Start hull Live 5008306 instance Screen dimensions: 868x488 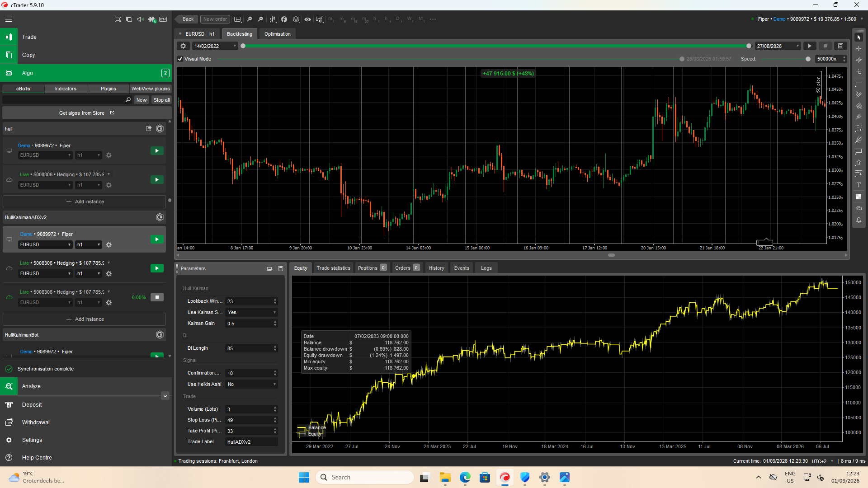(157, 180)
